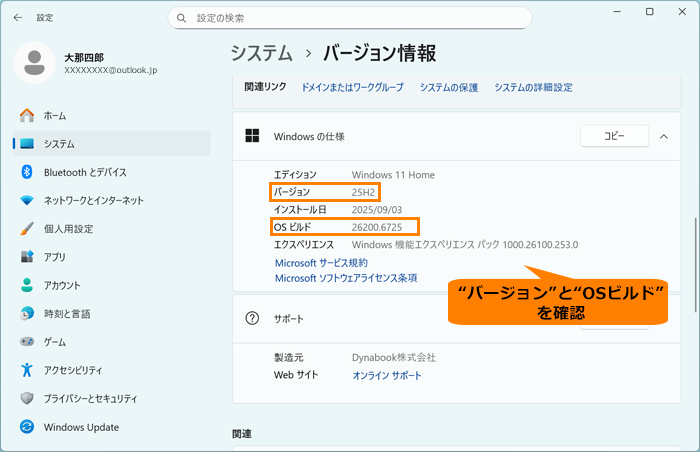
Task: Open アクセシビリティ settings
Action: [x=112, y=370]
